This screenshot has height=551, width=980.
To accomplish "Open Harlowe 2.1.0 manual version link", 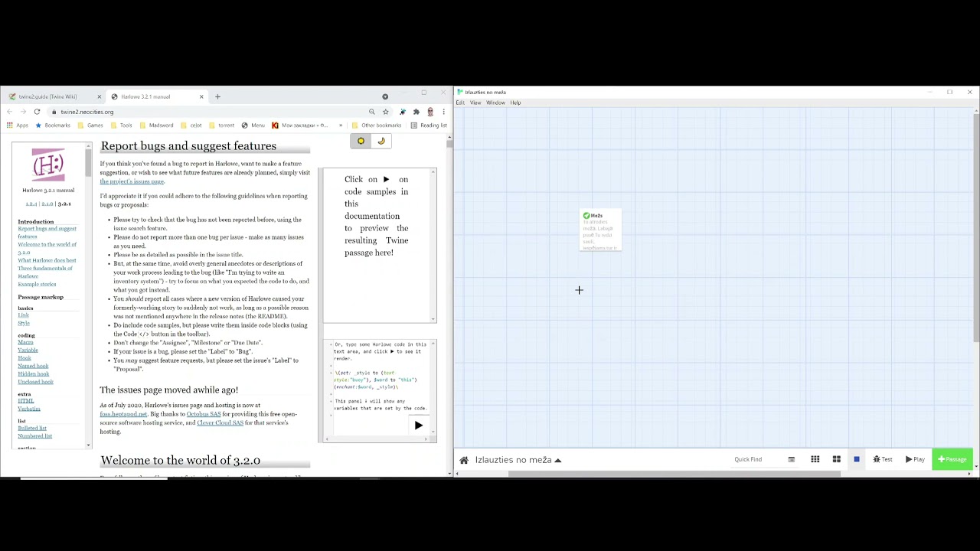I will tap(47, 204).
